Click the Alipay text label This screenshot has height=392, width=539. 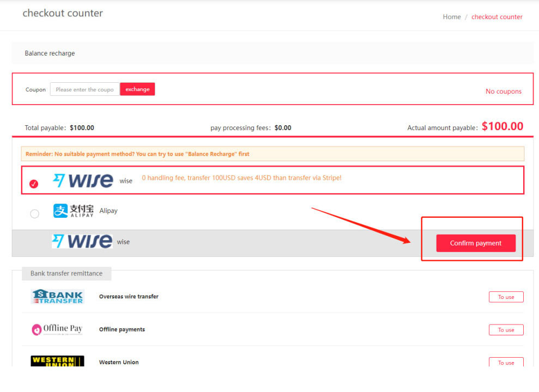pyautogui.click(x=108, y=211)
